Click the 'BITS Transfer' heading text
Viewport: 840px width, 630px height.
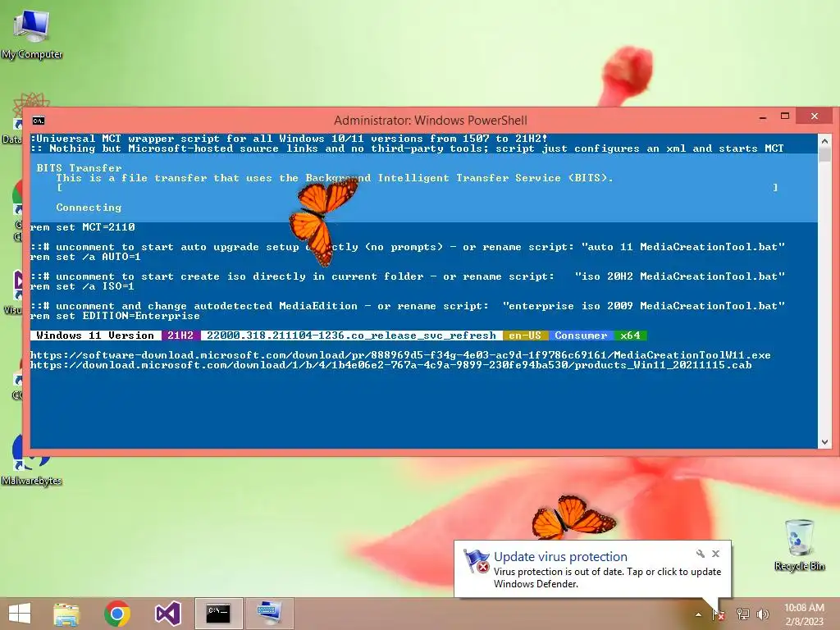80,167
